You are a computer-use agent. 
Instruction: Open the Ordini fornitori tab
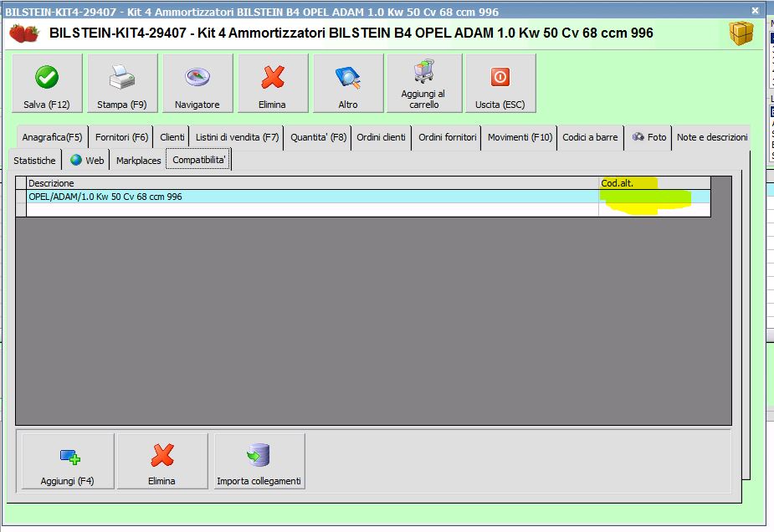click(x=447, y=137)
